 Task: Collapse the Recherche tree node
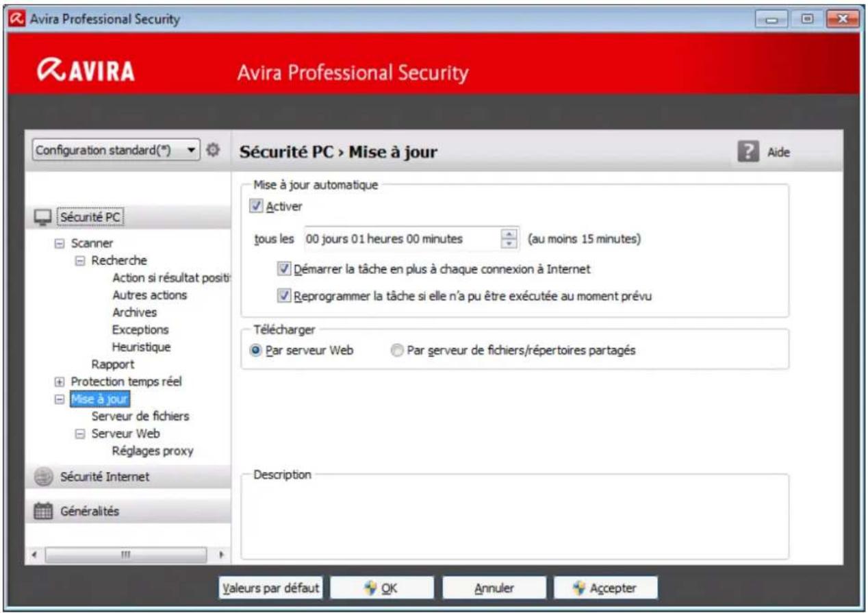tap(79, 260)
